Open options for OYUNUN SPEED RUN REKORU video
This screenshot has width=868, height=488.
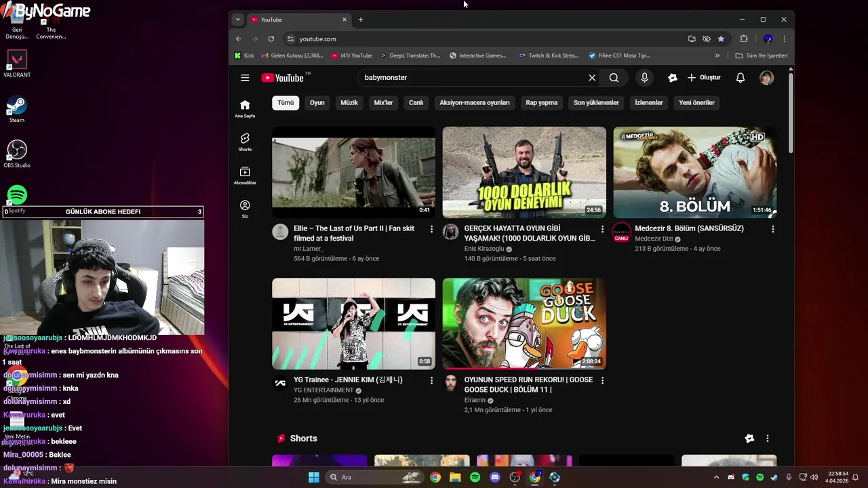(x=602, y=381)
